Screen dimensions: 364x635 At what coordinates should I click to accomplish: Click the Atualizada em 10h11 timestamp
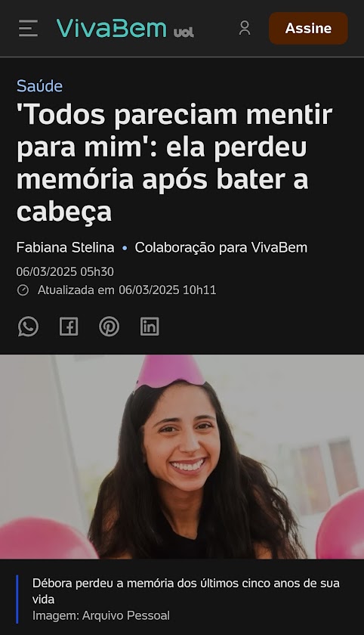point(127,290)
